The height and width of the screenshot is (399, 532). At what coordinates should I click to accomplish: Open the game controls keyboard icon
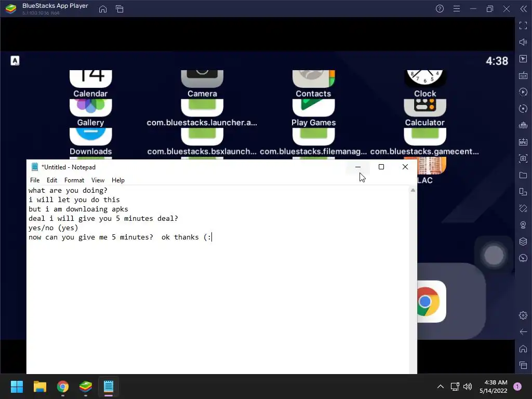(523, 75)
